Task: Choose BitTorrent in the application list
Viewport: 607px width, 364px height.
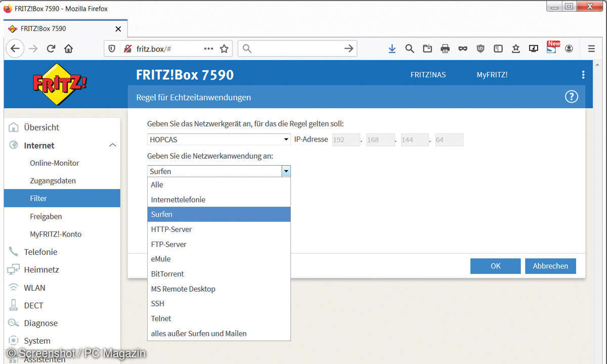Action: pos(219,274)
